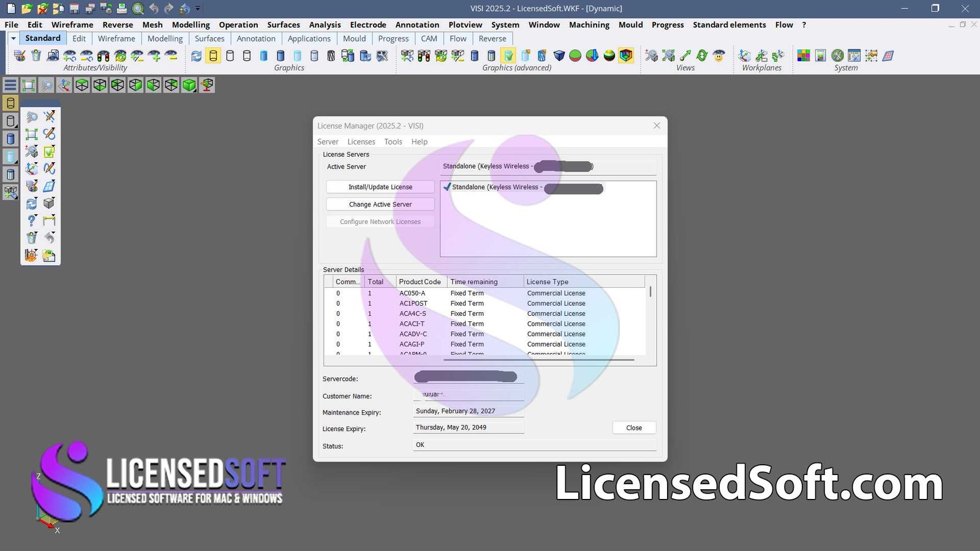
Task: Toggle the hatched mesh cylinder display mode
Action: [x=331, y=56]
